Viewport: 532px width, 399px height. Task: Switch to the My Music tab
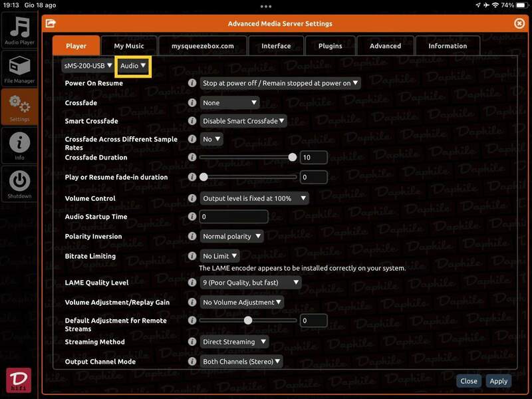click(129, 46)
